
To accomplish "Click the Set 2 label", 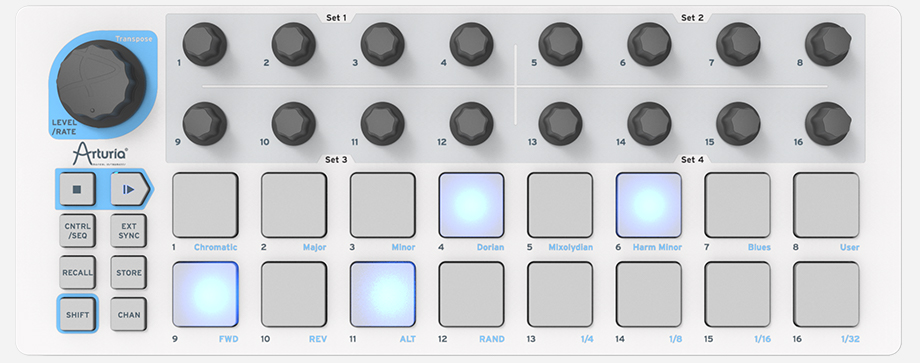I will click(692, 18).
